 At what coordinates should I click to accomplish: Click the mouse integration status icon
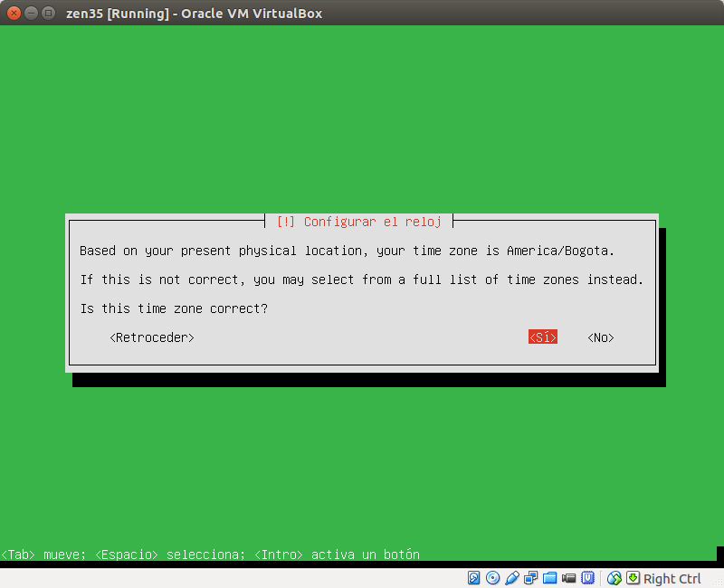click(x=614, y=578)
